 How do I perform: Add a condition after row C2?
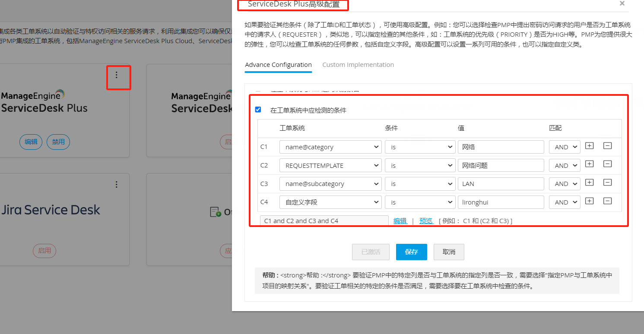pyautogui.click(x=589, y=164)
